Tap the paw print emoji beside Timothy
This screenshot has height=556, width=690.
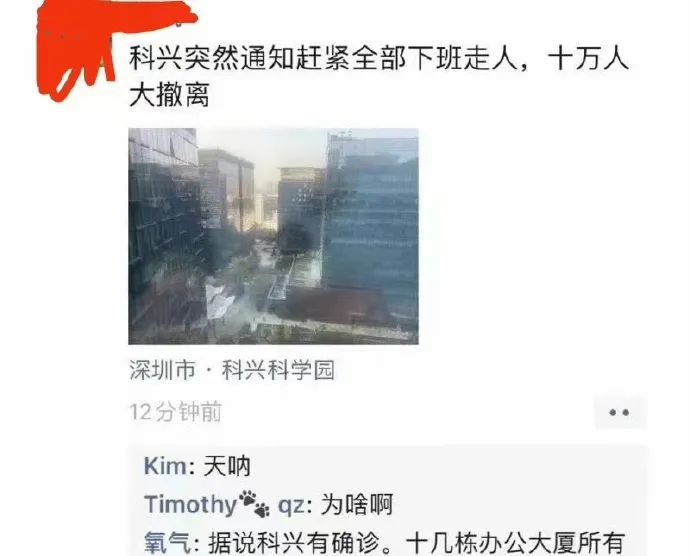tap(254, 504)
